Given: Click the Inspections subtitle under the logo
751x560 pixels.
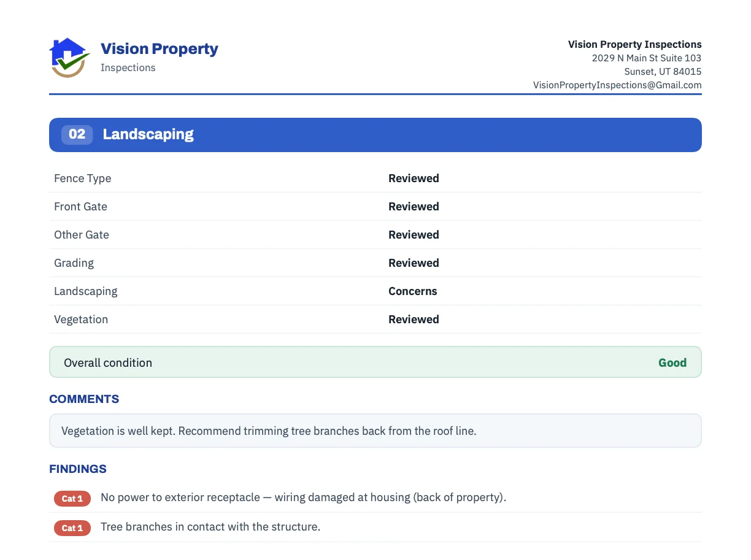Looking at the screenshot, I should click(x=128, y=67).
